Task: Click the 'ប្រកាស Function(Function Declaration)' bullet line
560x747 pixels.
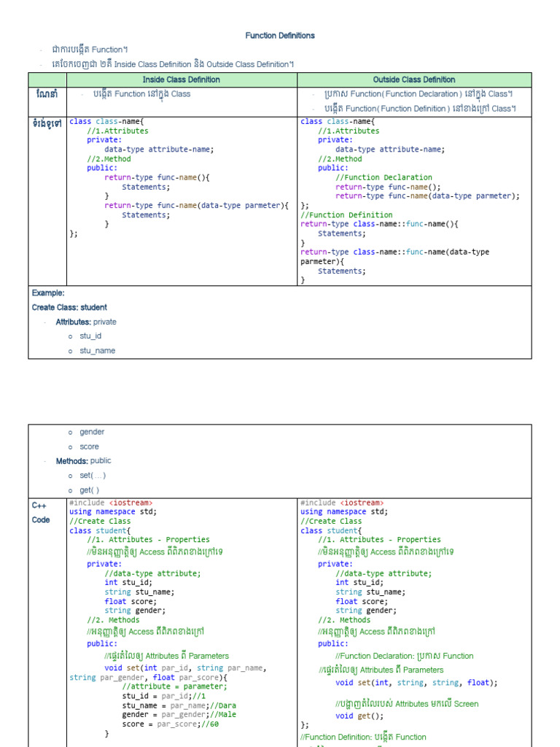Action: (418, 94)
